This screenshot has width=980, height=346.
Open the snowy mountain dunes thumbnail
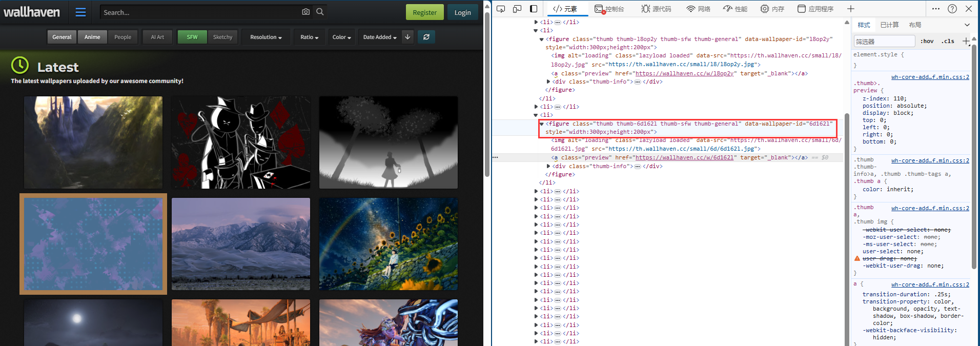(x=241, y=244)
